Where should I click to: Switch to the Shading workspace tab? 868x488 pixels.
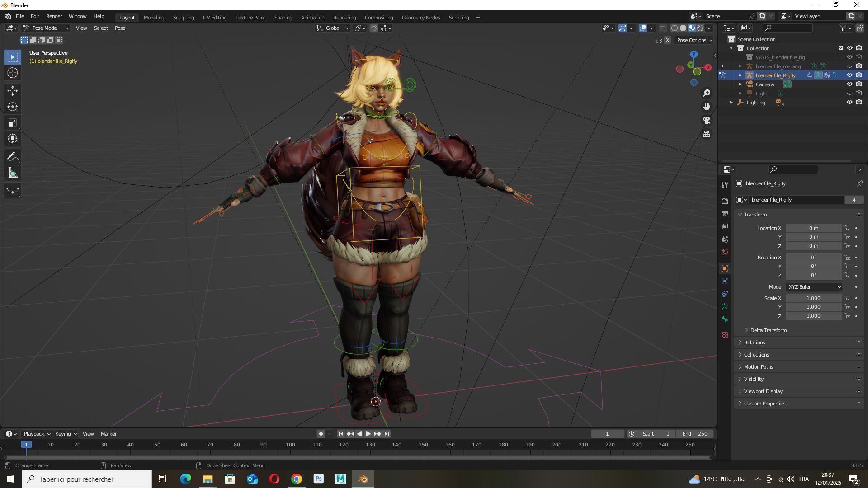pos(283,18)
